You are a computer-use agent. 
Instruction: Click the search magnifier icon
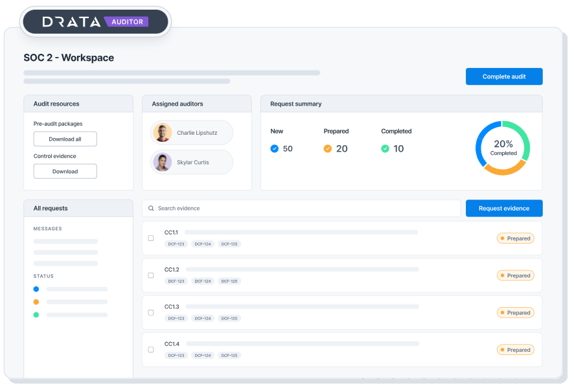click(151, 209)
